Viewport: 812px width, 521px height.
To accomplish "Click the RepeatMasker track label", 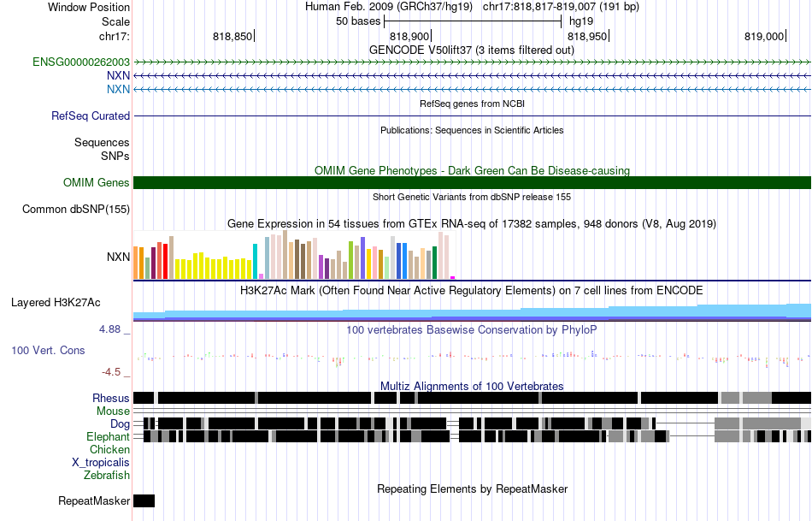I will (x=94, y=500).
